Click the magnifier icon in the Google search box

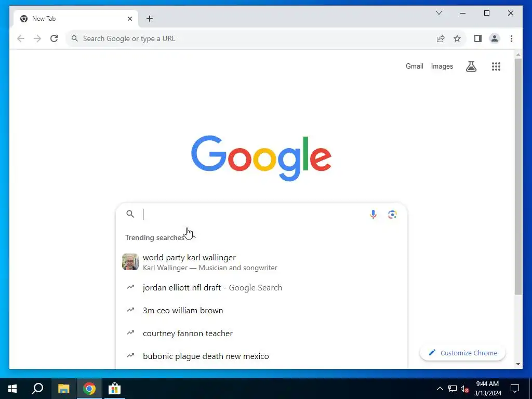[x=130, y=214]
